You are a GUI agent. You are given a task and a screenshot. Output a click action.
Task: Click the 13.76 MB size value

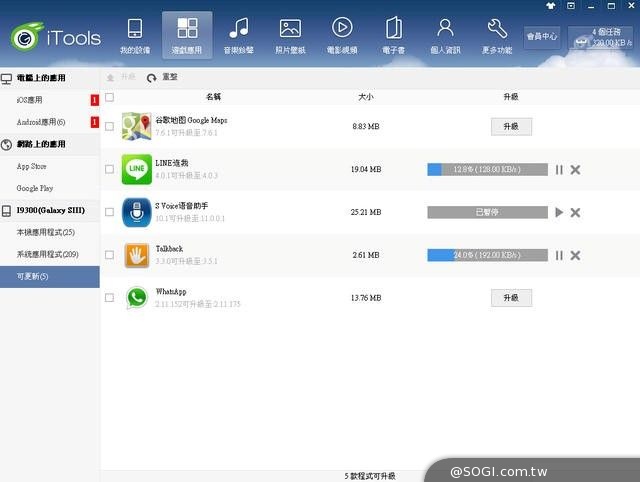[366, 298]
